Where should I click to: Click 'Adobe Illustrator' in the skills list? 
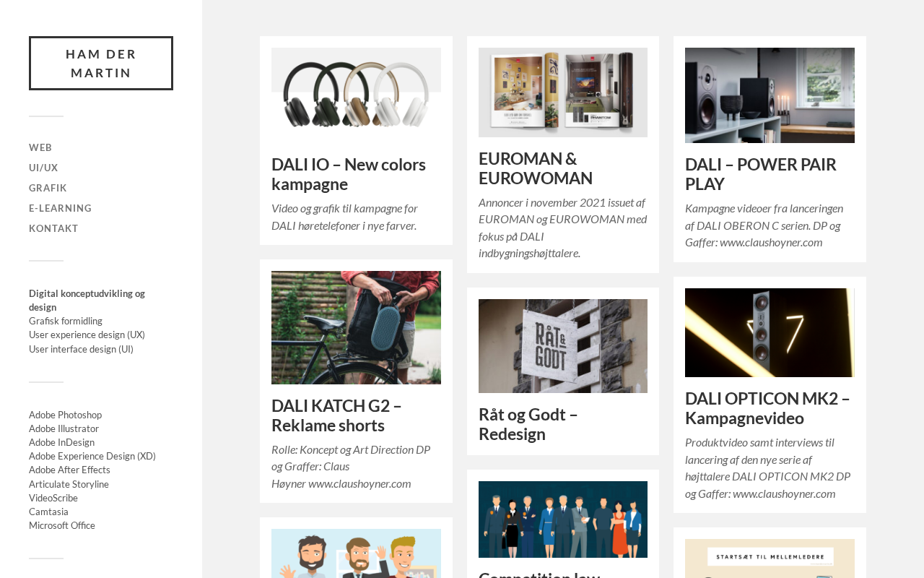tap(64, 428)
